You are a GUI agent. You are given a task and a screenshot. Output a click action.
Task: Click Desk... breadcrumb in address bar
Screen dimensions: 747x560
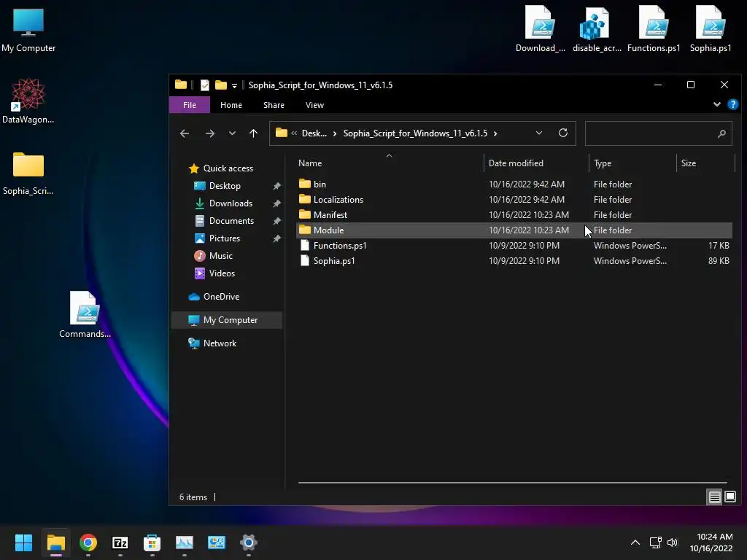(x=314, y=133)
